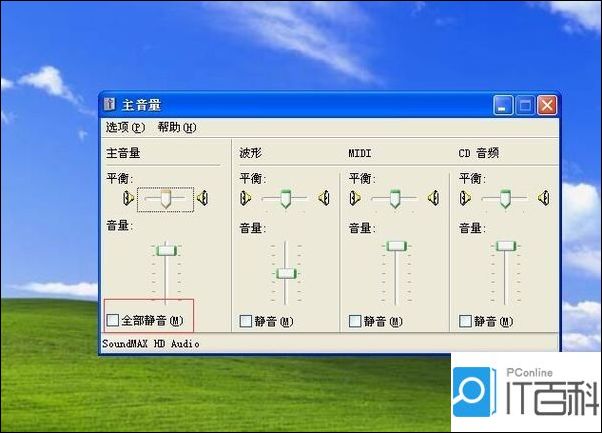Click right speaker icon in MIDI balance
Image resolution: width=602 pixels, height=433 pixels.
pos(434,198)
